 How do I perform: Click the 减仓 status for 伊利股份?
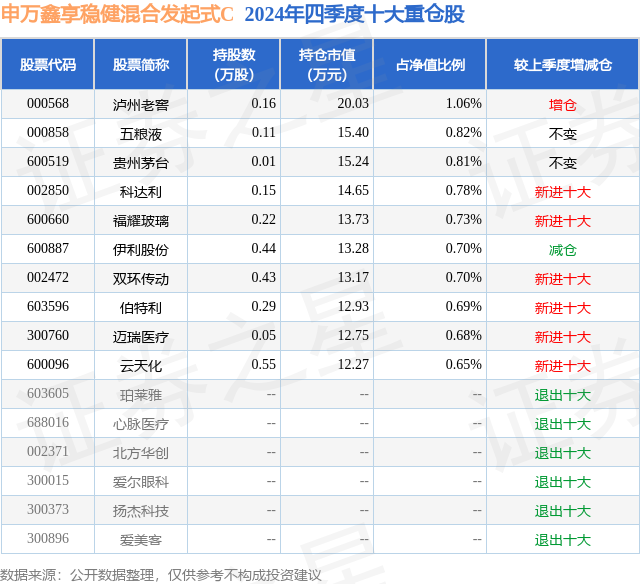pyautogui.click(x=563, y=250)
